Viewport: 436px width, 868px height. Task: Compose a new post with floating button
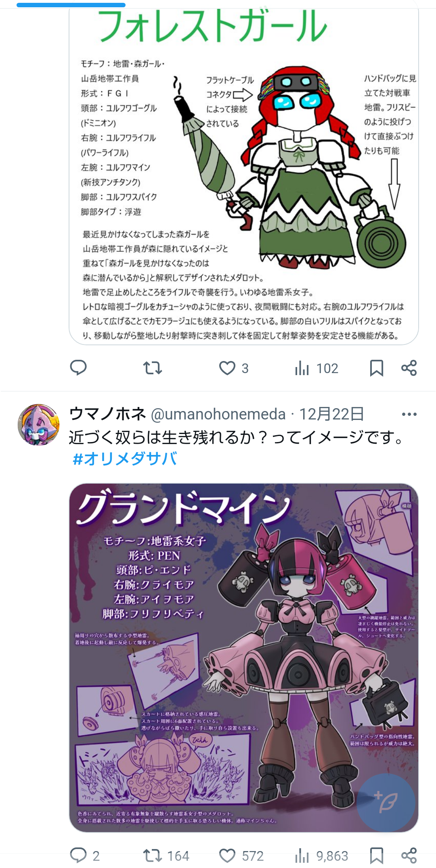click(x=386, y=803)
